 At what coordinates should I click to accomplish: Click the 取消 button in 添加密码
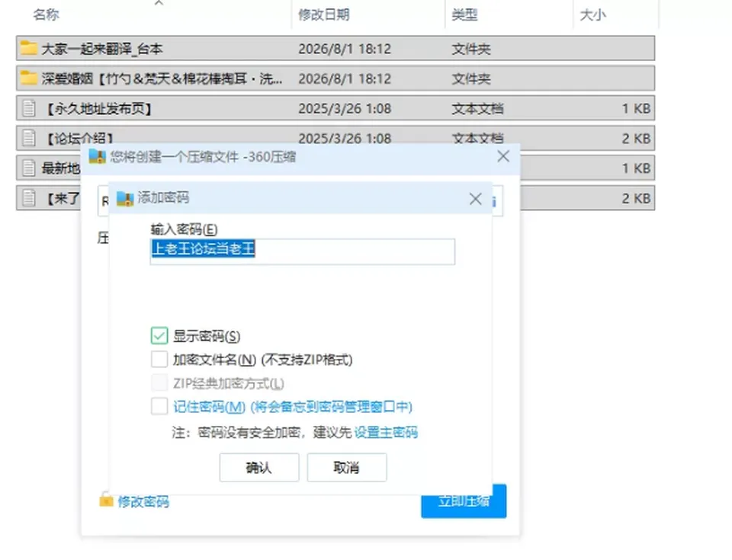[347, 467]
